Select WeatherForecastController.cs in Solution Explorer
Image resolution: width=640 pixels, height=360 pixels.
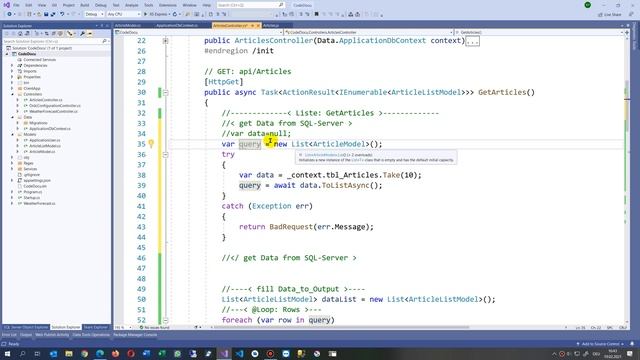(53, 111)
